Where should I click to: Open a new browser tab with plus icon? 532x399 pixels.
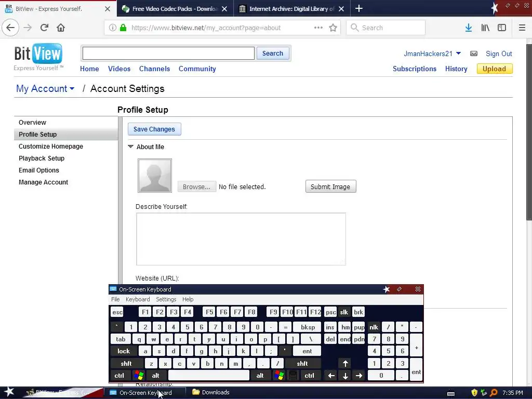[358, 8]
